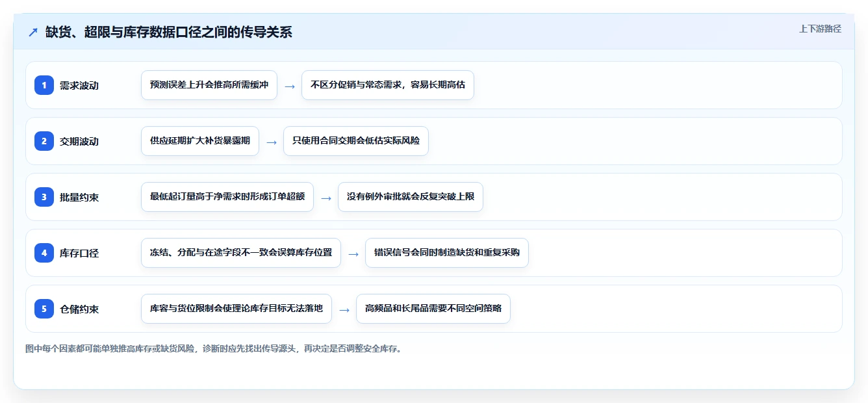Click the number 2 badge
This screenshot has width=868, height=403.
click(44, 141)
